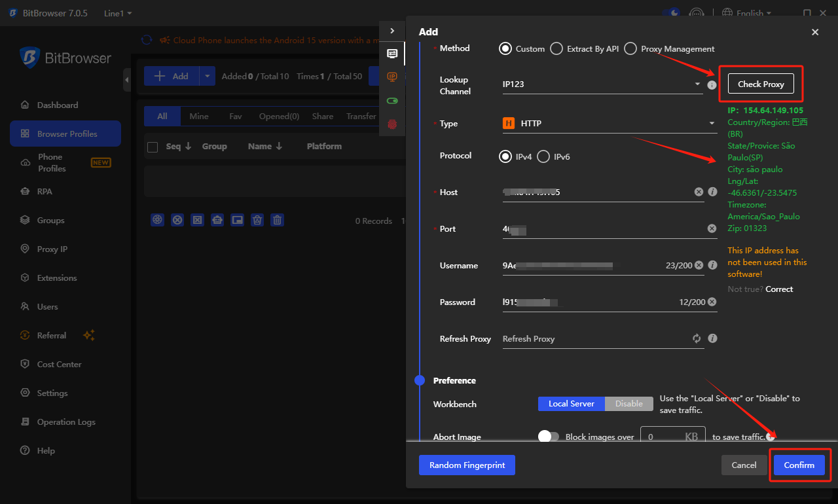This screenshot has height=504, width=838.
Task: Select the Extract By API method
Action: coord(556,48)
